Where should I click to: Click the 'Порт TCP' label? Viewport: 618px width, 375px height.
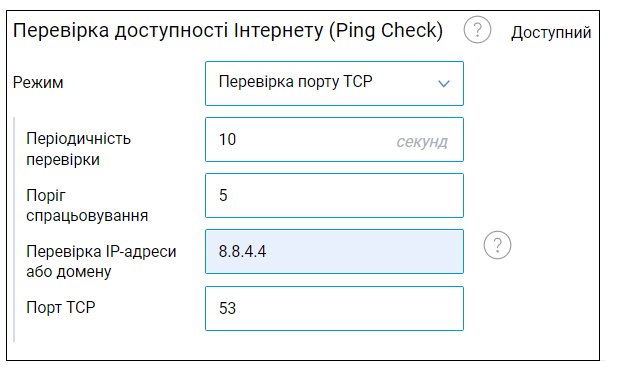coord(61,307)
